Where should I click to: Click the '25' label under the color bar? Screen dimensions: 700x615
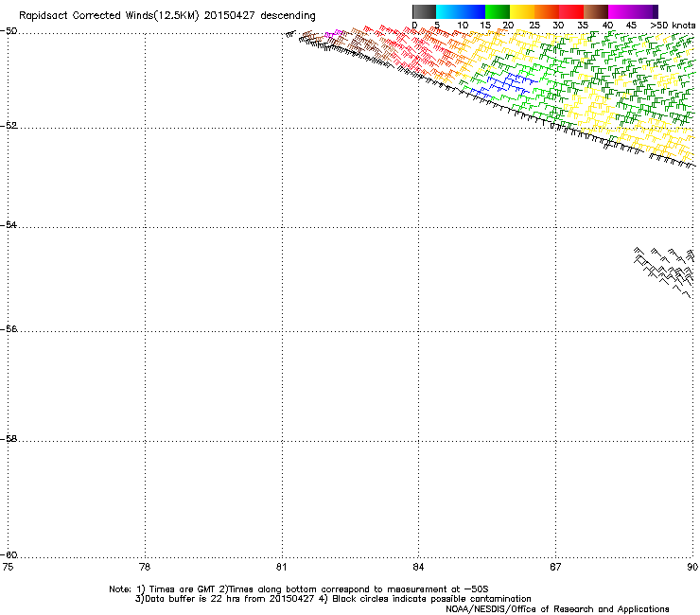534,26
